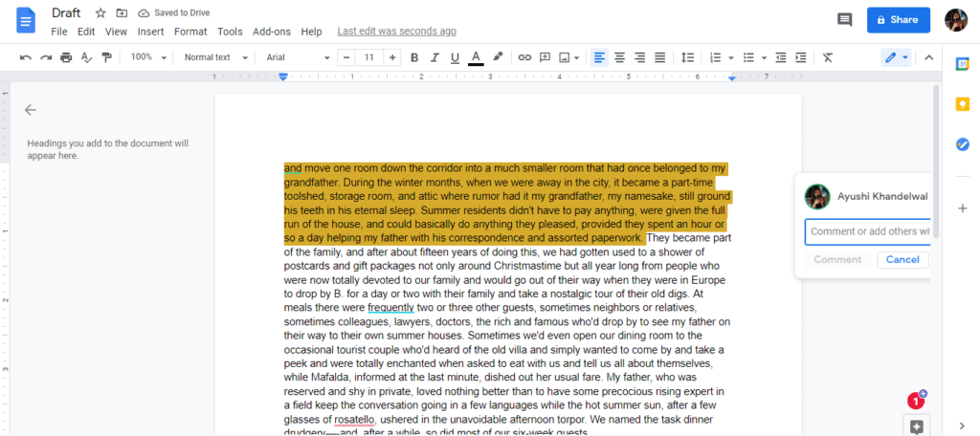
Task: Click into the comment text field
Action: [868, 231]
